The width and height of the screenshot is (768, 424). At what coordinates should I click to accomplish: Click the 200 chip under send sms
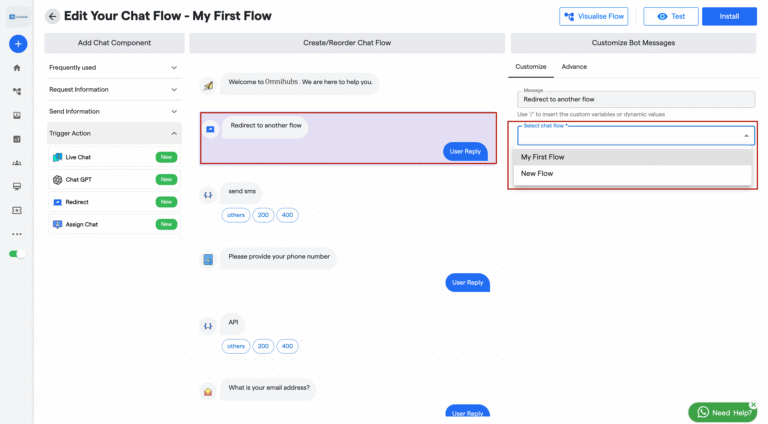pos(263,215)
